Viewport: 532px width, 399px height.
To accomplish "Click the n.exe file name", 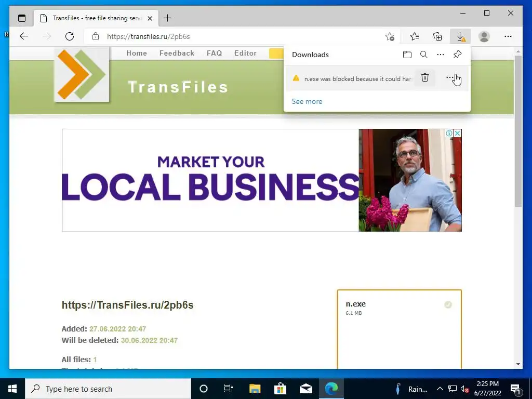I will pyautogui.click(x=355, y=304).
